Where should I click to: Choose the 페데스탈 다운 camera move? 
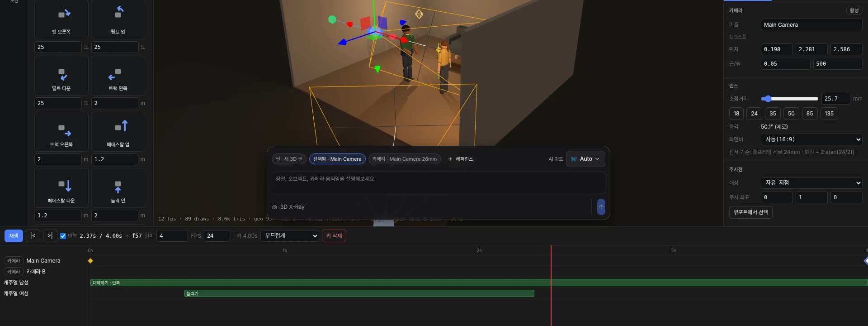61,188
